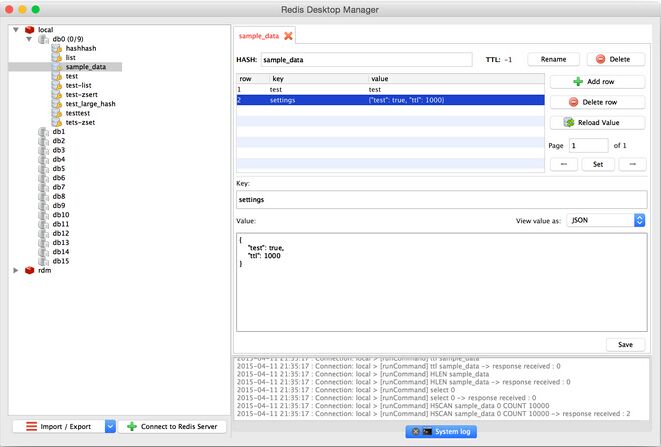Select the settings row in table
Viewport: 661px width, 447px height.
390,100
